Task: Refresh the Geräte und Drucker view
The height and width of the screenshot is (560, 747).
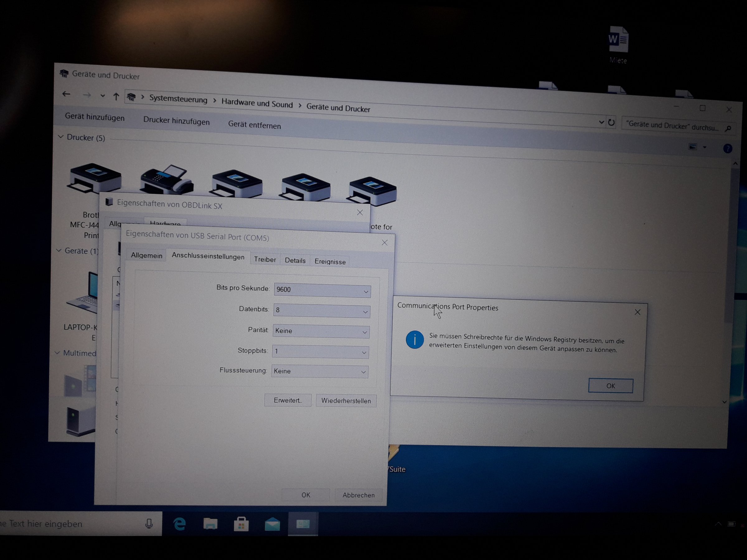Action: 611,122
